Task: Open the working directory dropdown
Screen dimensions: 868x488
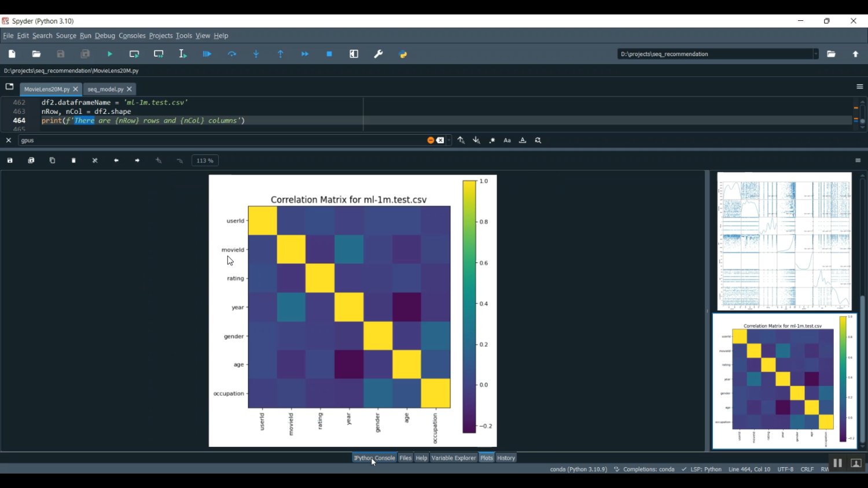Action: 816,54
